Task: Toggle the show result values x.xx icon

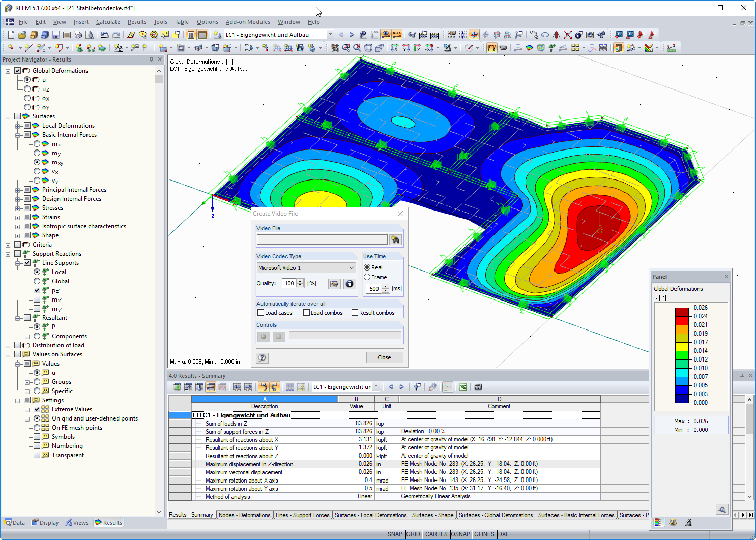Action: (397, 35)
